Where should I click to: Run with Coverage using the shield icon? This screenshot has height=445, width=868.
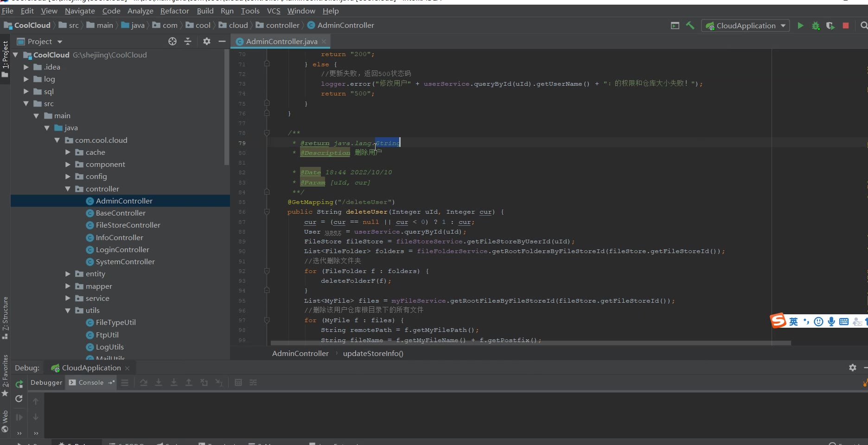pos(830,26)
